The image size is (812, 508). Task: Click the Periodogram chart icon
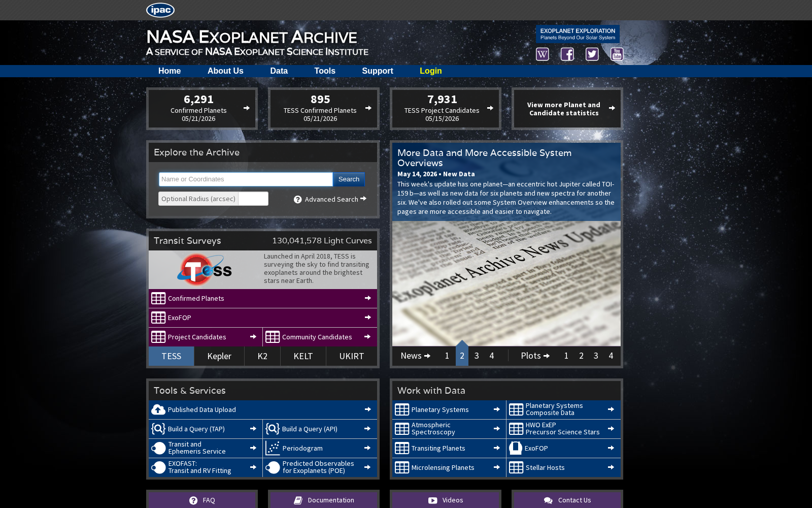(273, 448)
